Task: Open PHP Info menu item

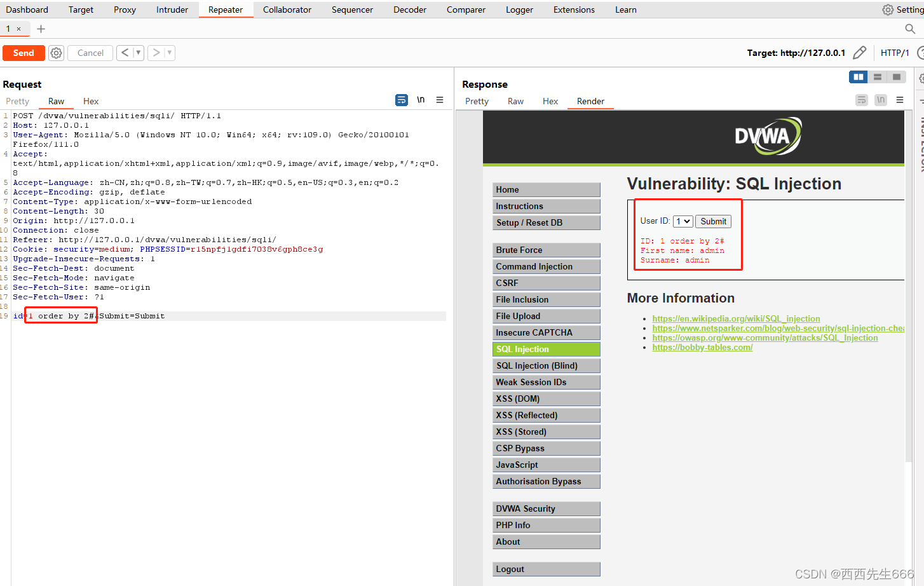Action: coord(547,525)
